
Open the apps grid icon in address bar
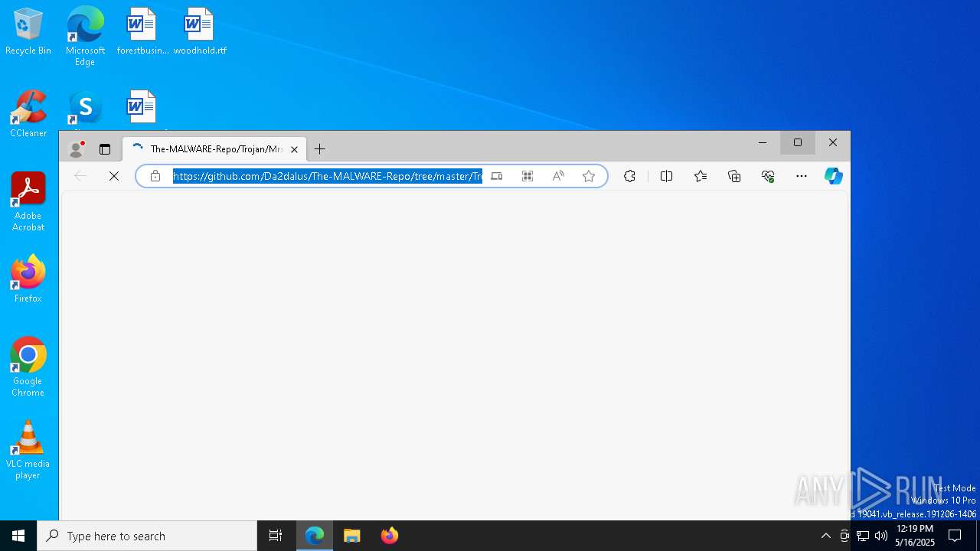(528, 176)
